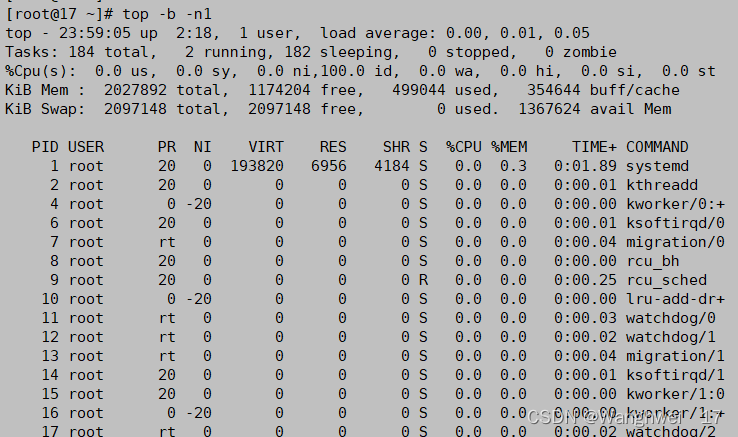The width and height of the screenshot is (738, 437).
Task: Click the 'migration/0' process name
Action: pos(675,242)
